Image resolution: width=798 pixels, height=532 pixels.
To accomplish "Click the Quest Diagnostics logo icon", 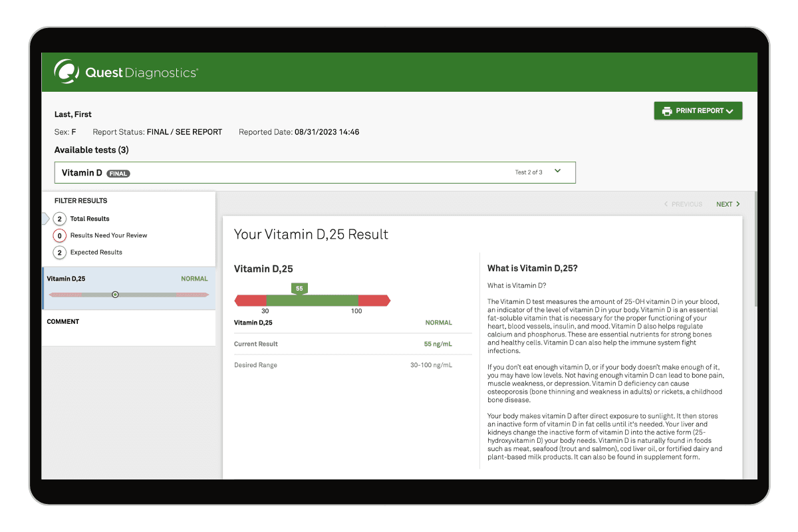I will pyautogui.click(x=66, y=72).
